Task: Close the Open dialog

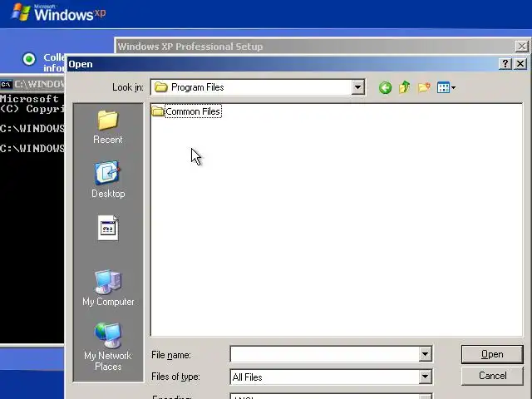Action: click(x=520, y=64)
